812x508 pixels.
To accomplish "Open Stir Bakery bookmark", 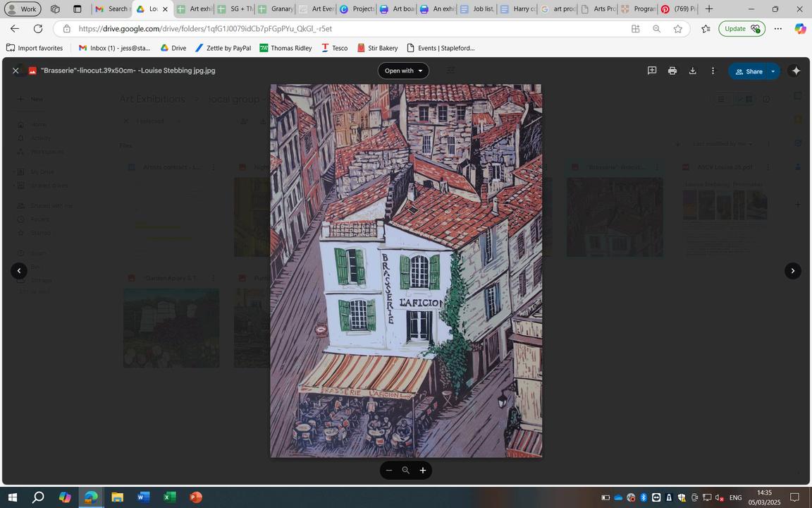I will (378, 48).
